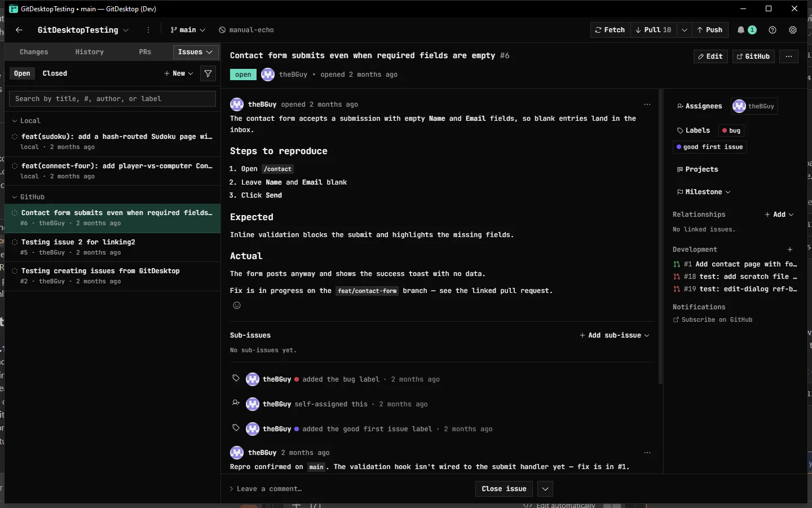Image resolution: width=812 pixels, height=508 pixels.
Task: Select issue #2 Testing creating issues from GitDesktop
Action: (x=112, y=276)
